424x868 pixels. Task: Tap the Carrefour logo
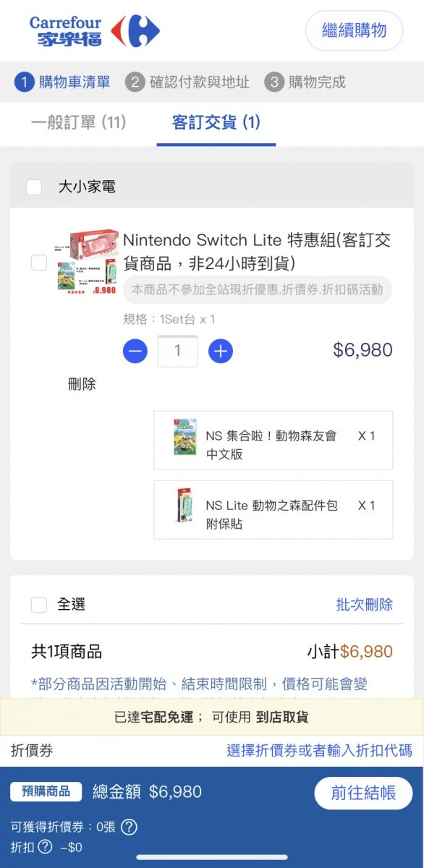(94, 31)
